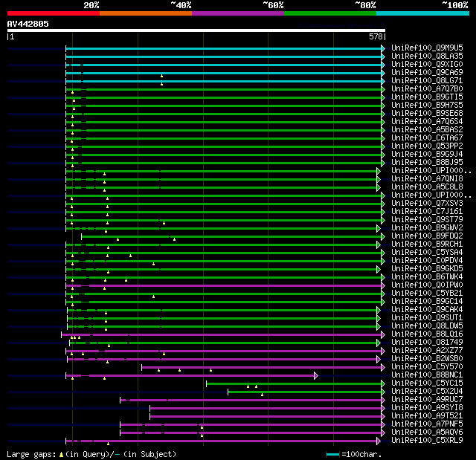476x460 pixels.
Task: Choose the UniRef100_A9SYI8 entry
Action: (x=427, y=408)
